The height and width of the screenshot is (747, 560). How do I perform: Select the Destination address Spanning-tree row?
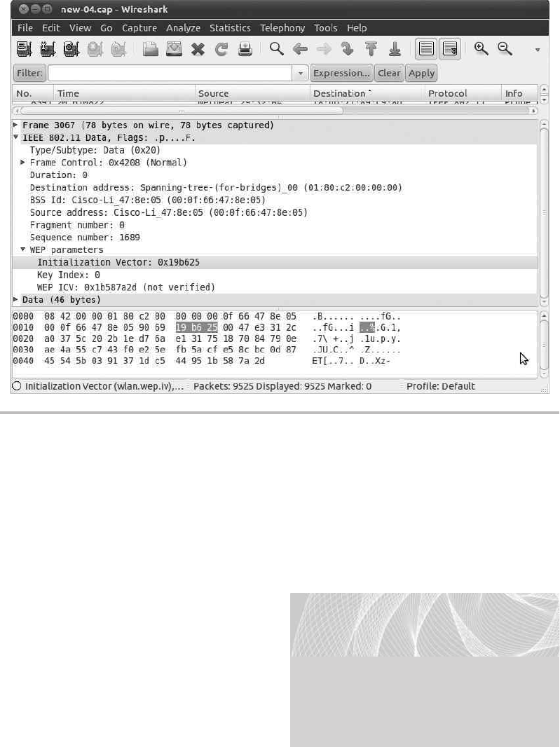[x=275, y=187]
